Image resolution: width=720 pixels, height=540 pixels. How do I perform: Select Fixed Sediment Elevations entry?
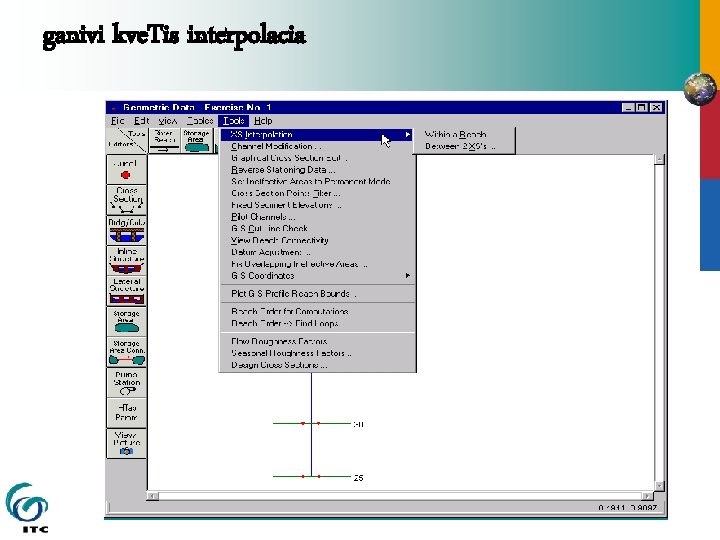(x=317, y=205)
